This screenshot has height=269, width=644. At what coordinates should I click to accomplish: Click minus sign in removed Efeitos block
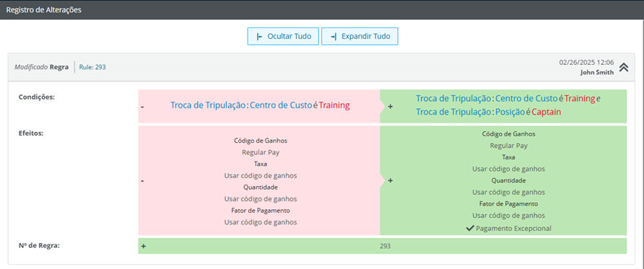(142, 180)
